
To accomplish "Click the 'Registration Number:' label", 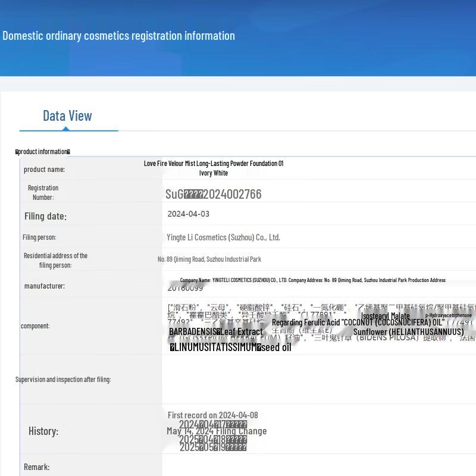I will pyautogui.click(x=43, y=192).
